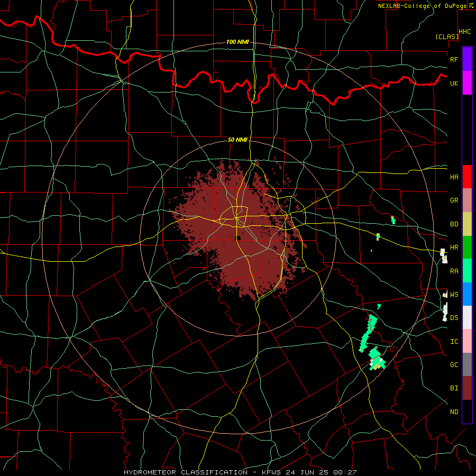Viewport: 476px width, 476px height.
Task: Click the light green RA color swatch
Action: point(467,271)
